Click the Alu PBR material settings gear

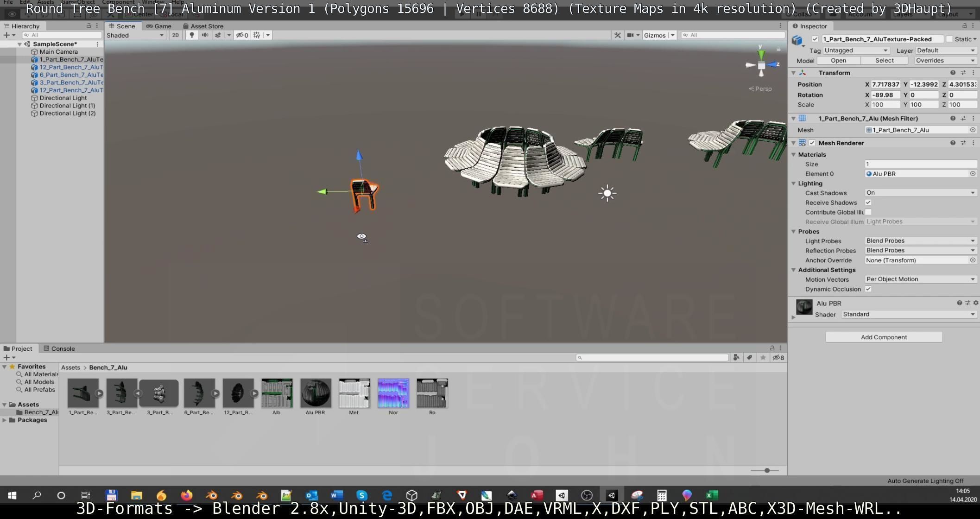point(976,303)
